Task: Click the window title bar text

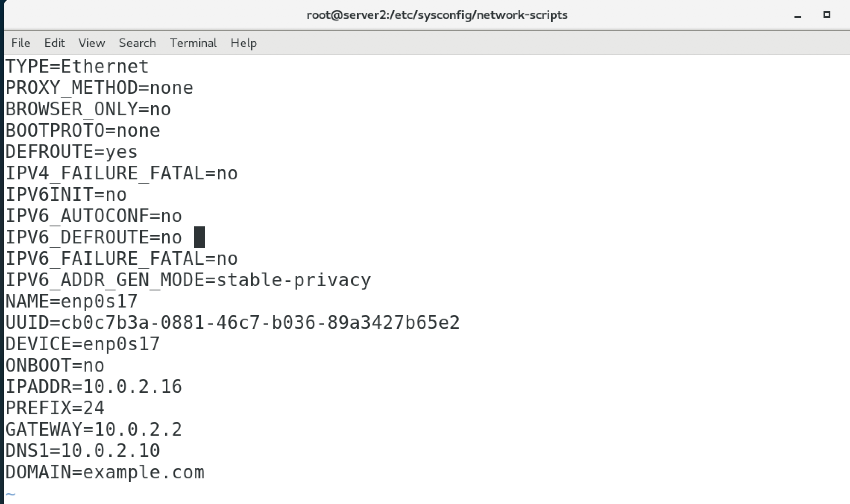Action: (x=437, y=15)
